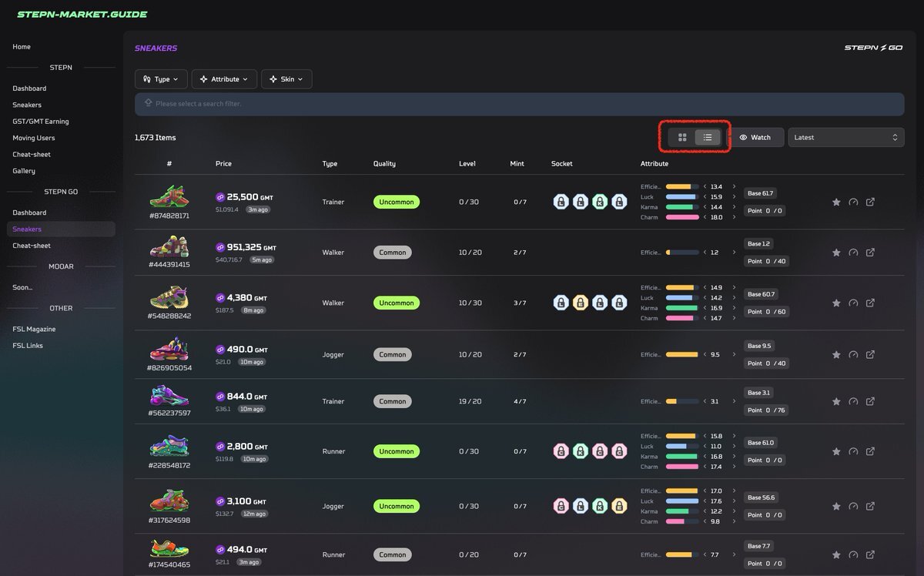This screenshot has width=924, height=576.
Task: Open the Attribute filter dropdown
Action: [225, 79]
